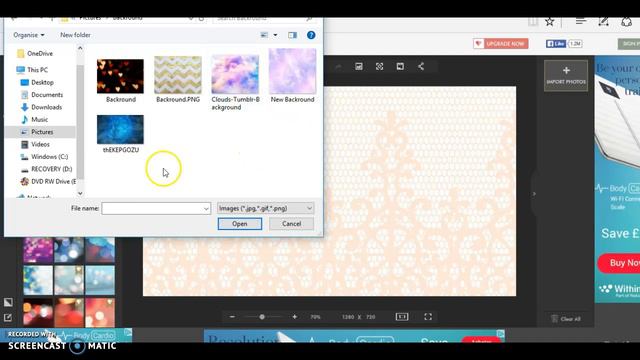Collapse the right panel arrow
640x360 pixels.
click(x=534, y=194)
